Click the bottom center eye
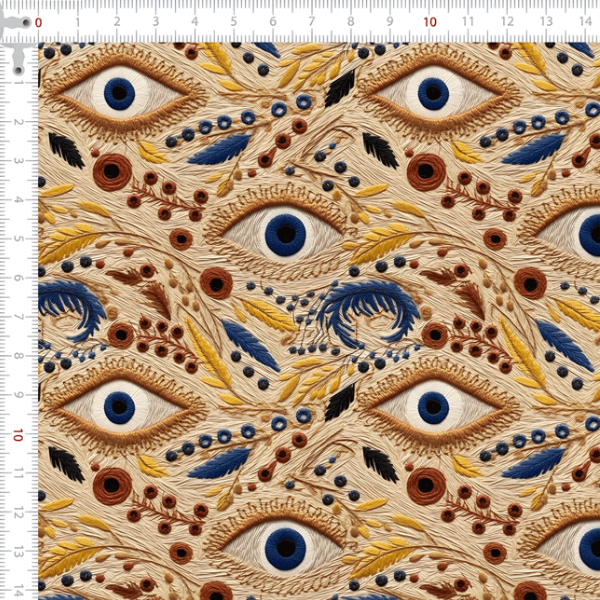 (x=283, y=545)
